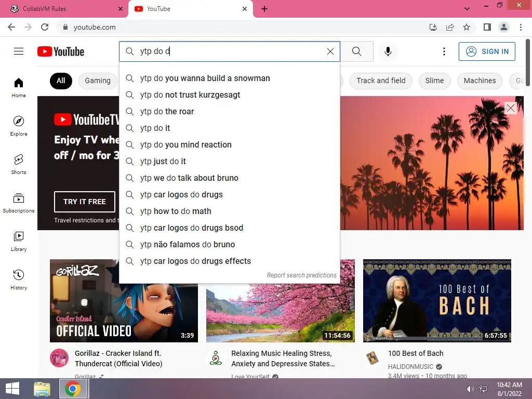Click the share page icon in the address bar
The height and width of the screenshot is (399, 532).
pyautogui.click(x=450, y=27)
